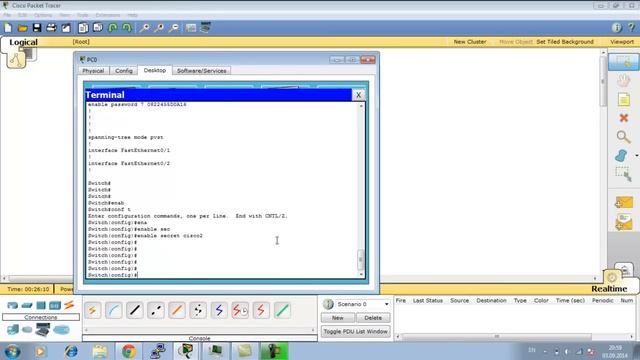This screenshot has height=360, width=640.
Task: Click the Network Information icon at top right
Action: point(617,28)
